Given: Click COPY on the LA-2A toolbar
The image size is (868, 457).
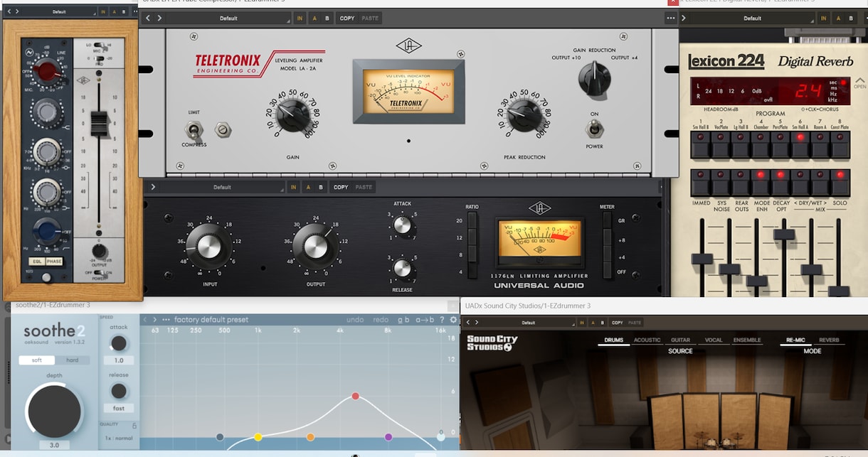Looking at the screenshot, I should click(x=347, y=18).
